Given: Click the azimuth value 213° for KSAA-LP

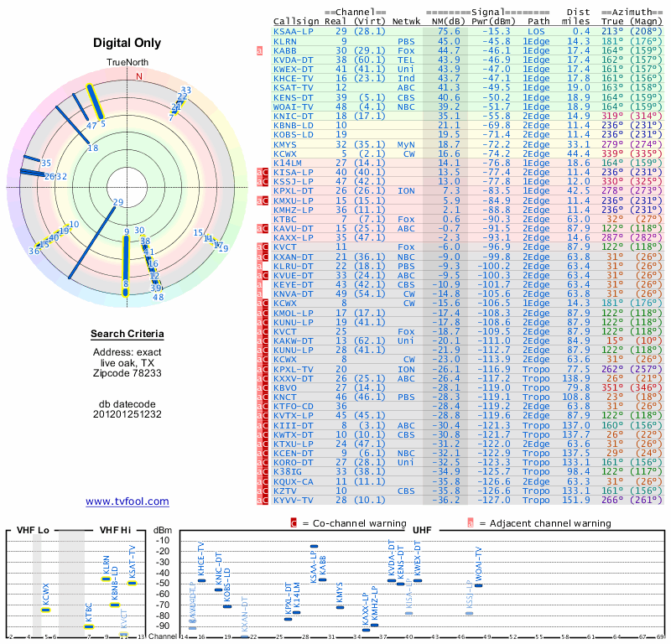Looking at the screenshot, I should pos(612,32).
